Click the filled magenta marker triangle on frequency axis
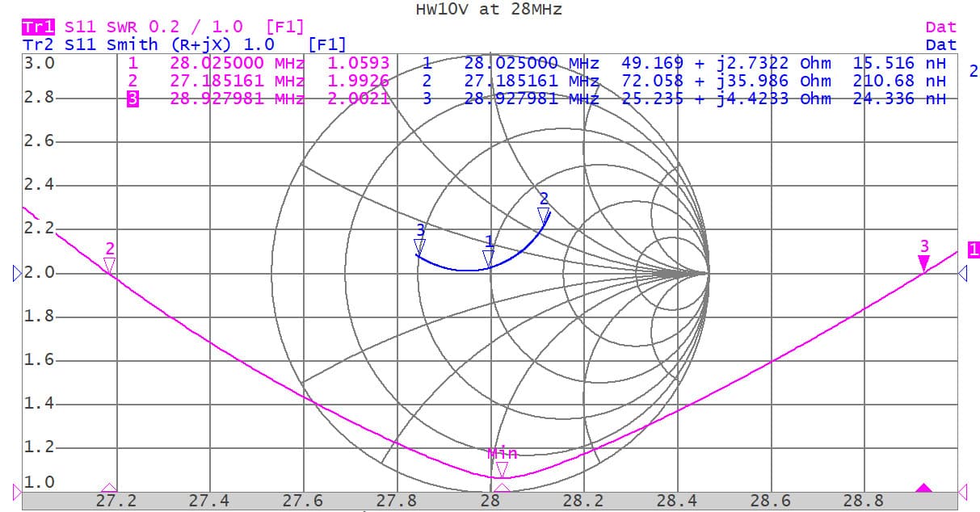 (923, 488)
